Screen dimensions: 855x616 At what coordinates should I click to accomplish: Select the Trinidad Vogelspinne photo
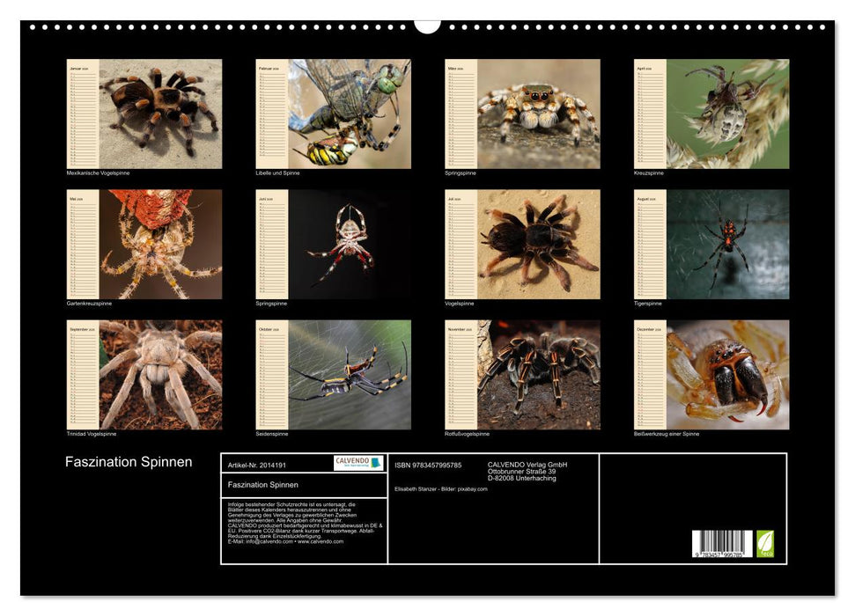[160, 374]
